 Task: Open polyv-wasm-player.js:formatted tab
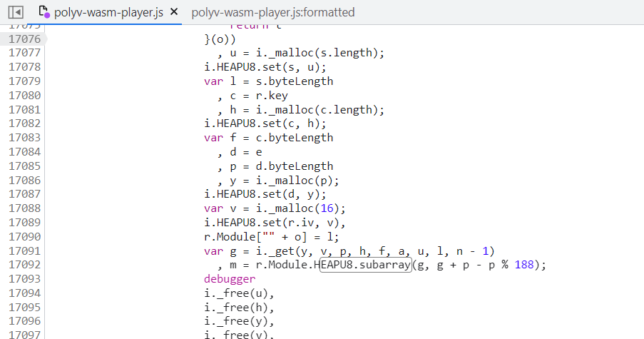coord(273,12)
